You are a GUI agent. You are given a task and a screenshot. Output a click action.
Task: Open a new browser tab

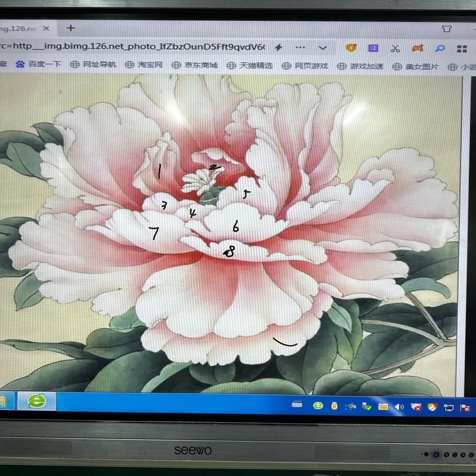click(x=70, y=28)
